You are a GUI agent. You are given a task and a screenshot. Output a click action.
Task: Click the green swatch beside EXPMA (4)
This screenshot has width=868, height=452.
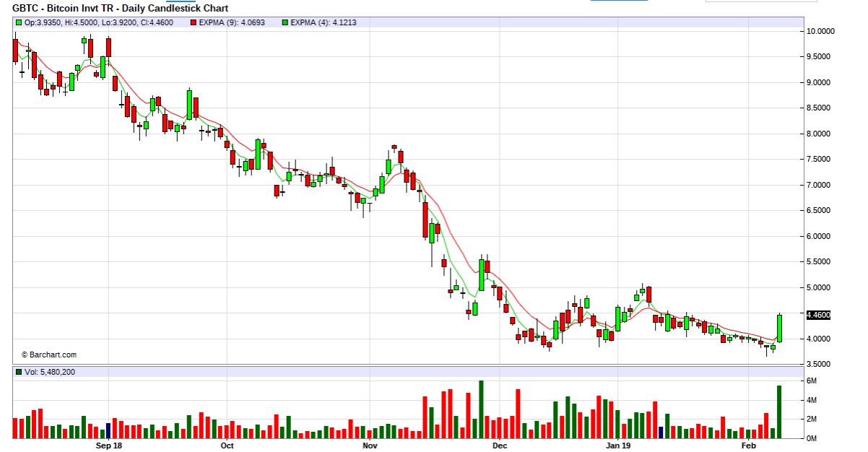[x=287, y=23]
